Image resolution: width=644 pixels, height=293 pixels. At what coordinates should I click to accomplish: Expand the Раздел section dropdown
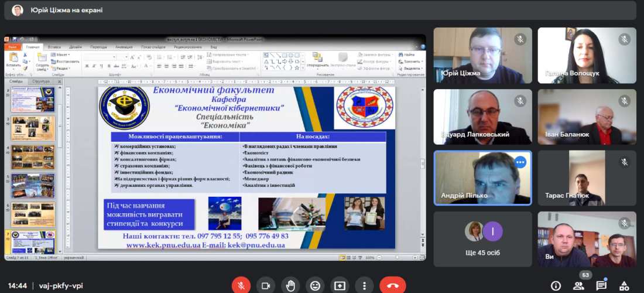(x=63, y=68)
